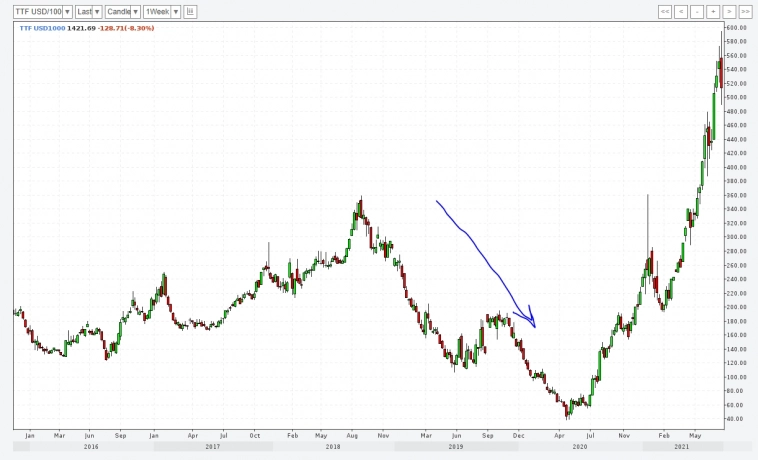Select the 2019 year segment on timeline

455,446
